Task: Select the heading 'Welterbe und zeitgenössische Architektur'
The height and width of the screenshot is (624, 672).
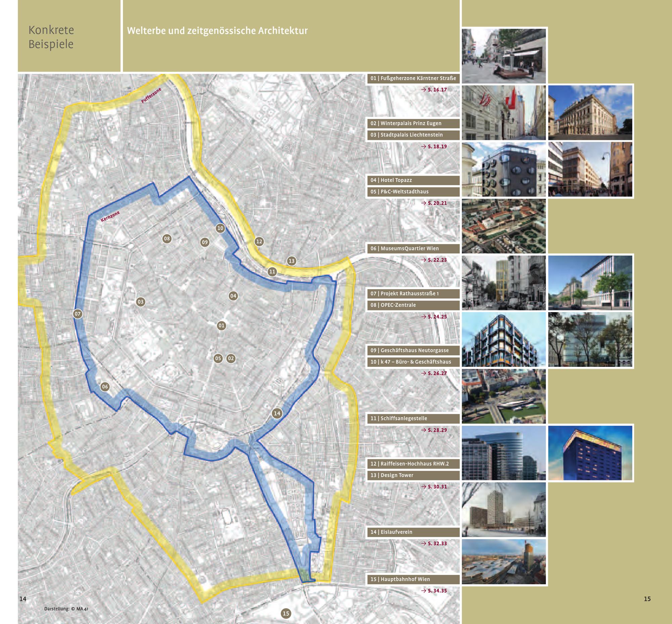Action: click(x=217, y=31)
